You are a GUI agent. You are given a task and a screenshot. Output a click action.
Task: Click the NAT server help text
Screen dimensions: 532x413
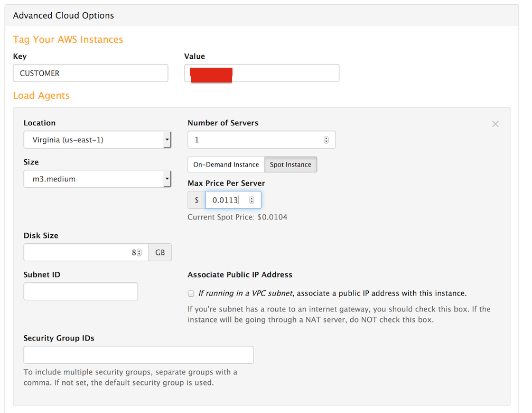click(339, 315)
